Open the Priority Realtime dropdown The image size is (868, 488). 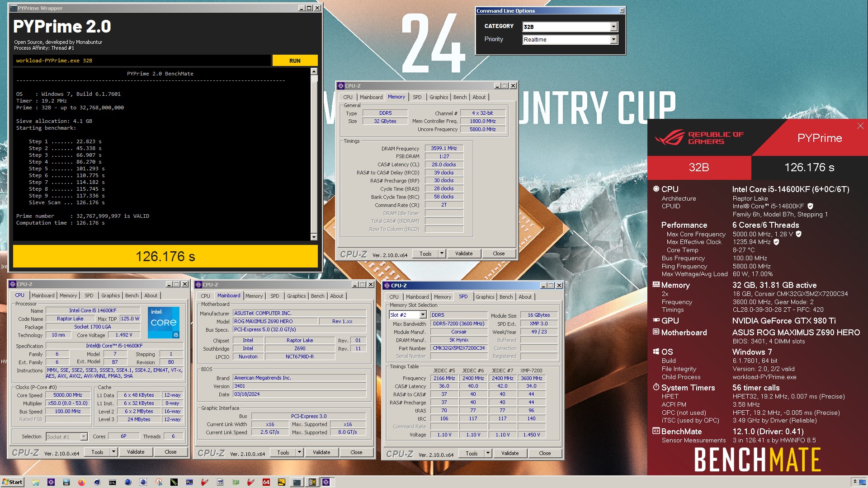click(613, 40)
